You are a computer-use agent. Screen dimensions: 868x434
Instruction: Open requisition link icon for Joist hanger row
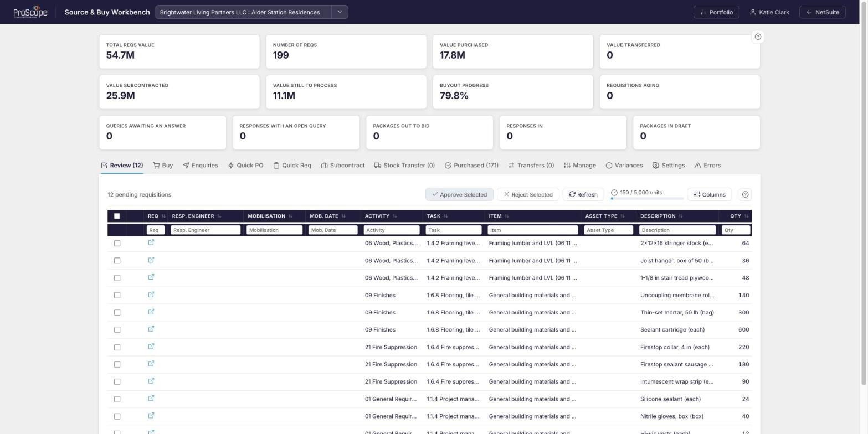pos(151,260)
